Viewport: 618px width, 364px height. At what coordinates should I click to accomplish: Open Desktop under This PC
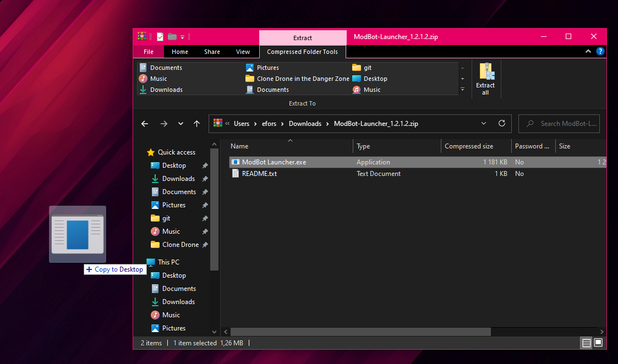coord(169,275)
